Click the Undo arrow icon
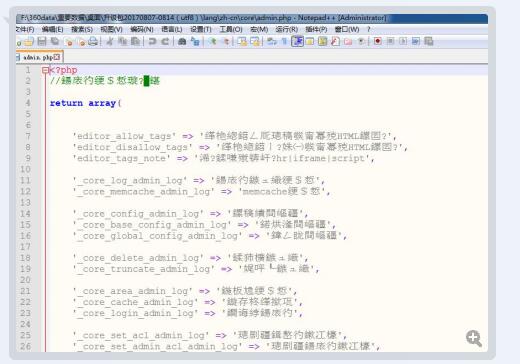Image resolution: width=520 pixels, height=364 pixels. pyautogui.click(x=152, y=41)
